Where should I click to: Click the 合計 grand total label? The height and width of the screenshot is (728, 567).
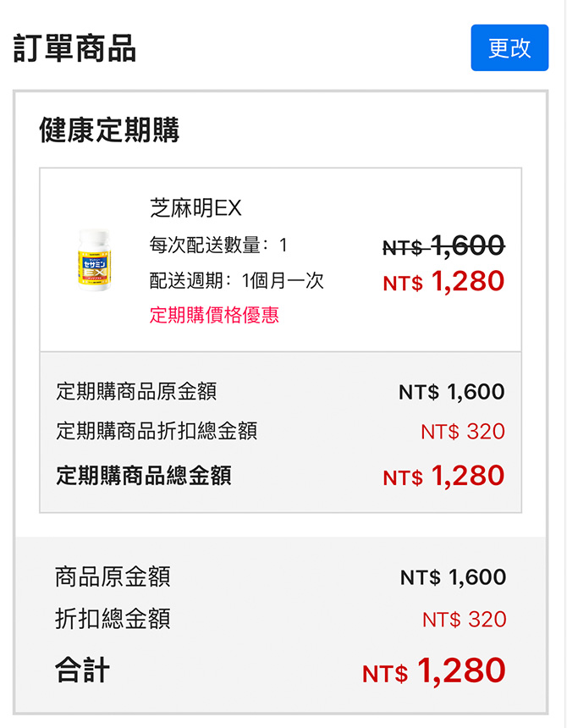coord(82,671)
